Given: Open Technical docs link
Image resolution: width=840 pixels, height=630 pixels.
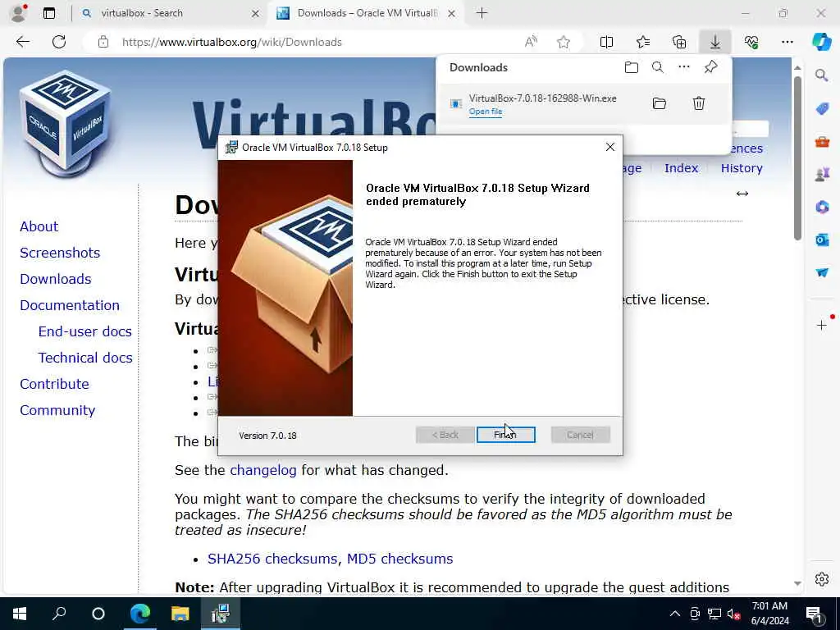Looking at the screenshot, I should tap(85, 358).
